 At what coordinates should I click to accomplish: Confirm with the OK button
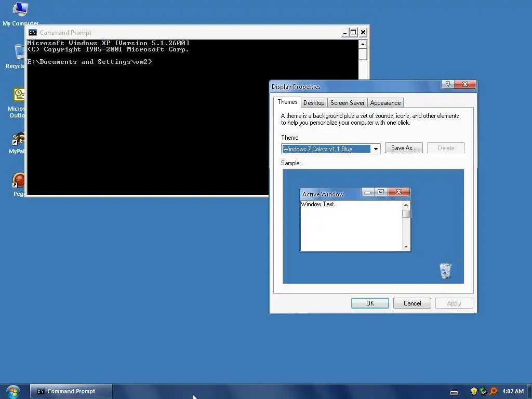pos(370,303)
